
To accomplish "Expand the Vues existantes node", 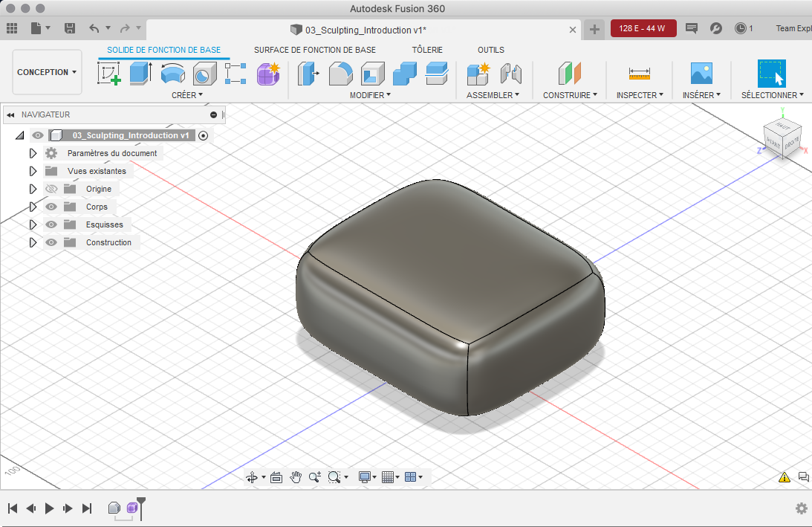I will pos(33,171).
